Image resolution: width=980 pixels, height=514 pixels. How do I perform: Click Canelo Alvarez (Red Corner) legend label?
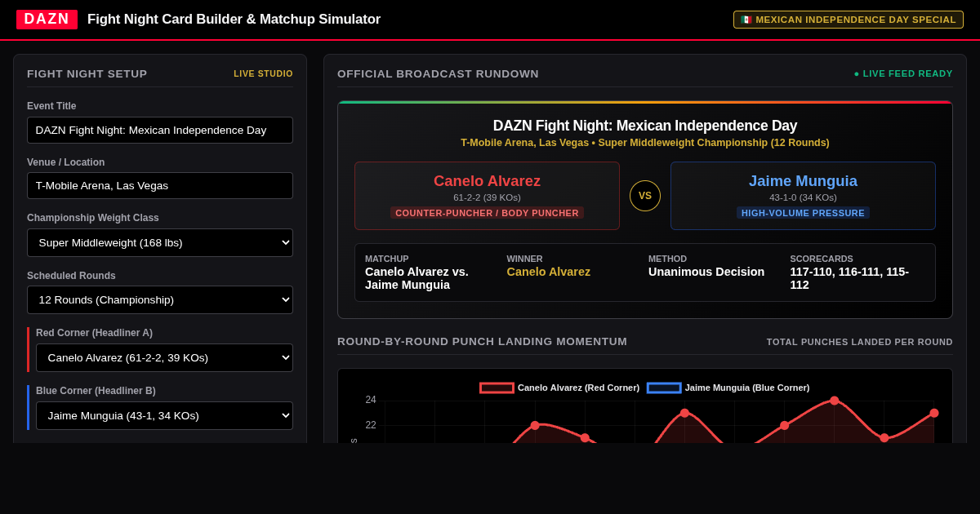[578, 388]
